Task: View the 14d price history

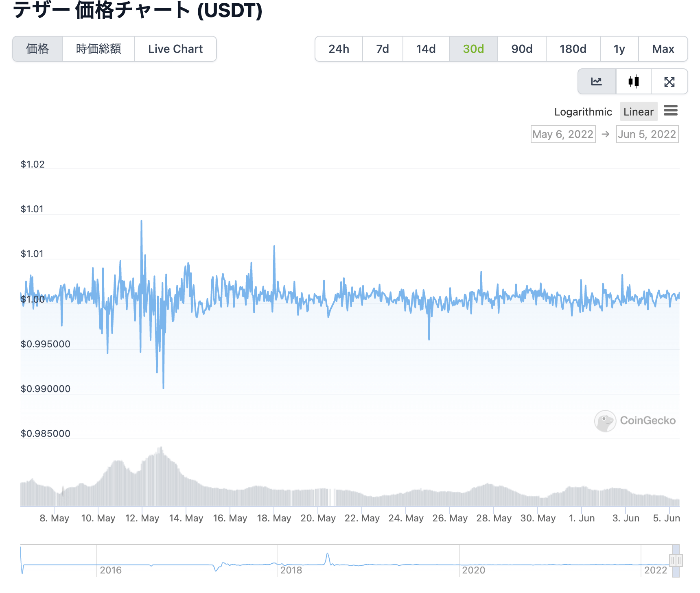Action: [426, 49]
